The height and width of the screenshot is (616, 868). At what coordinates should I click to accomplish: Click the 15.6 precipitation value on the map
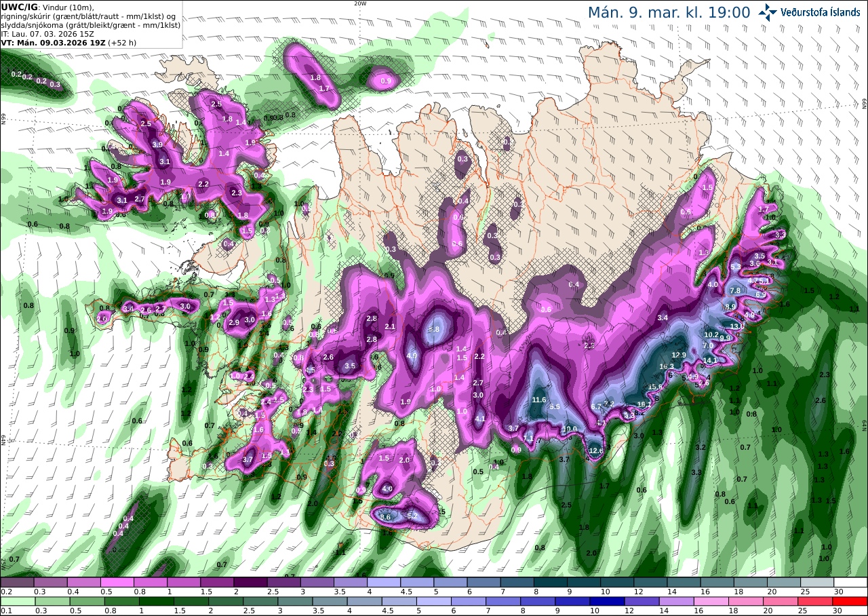(655, 387)
